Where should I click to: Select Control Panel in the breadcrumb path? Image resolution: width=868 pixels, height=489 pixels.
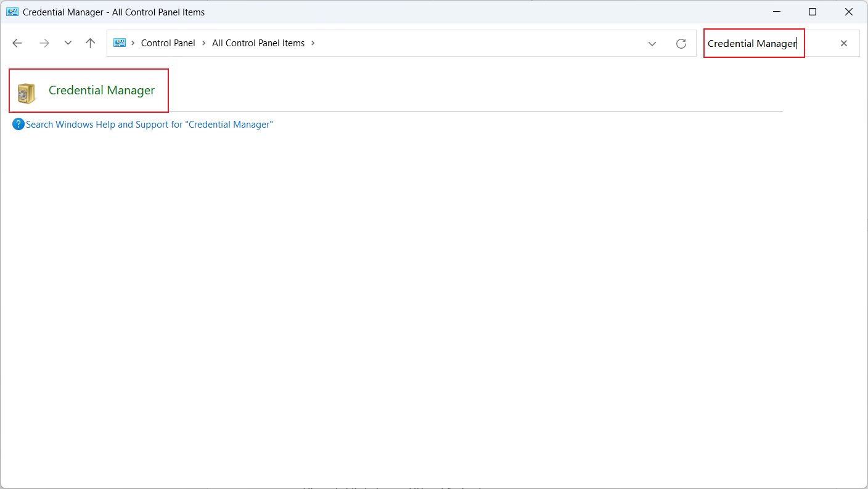click(x=168, y=43)
